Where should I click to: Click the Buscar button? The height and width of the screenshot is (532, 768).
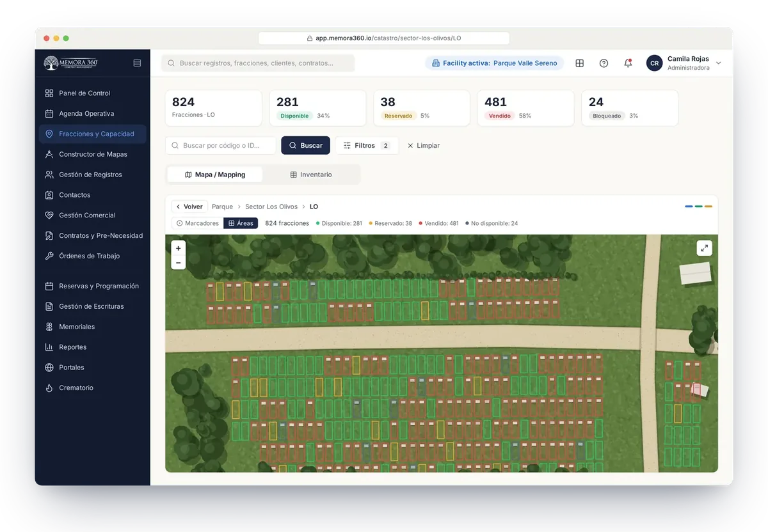[306, 146]
